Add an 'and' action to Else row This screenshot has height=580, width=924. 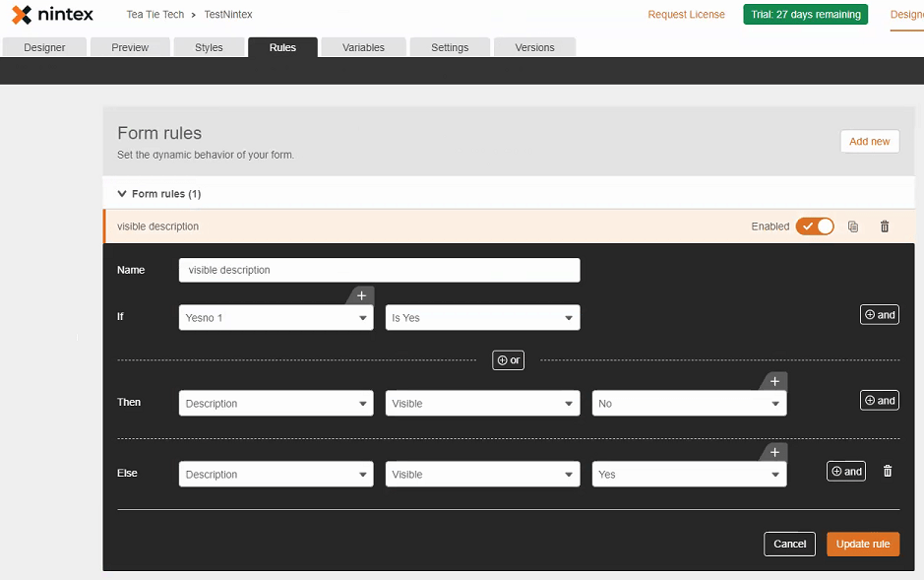pyautogui.click(x=846, y=471)
